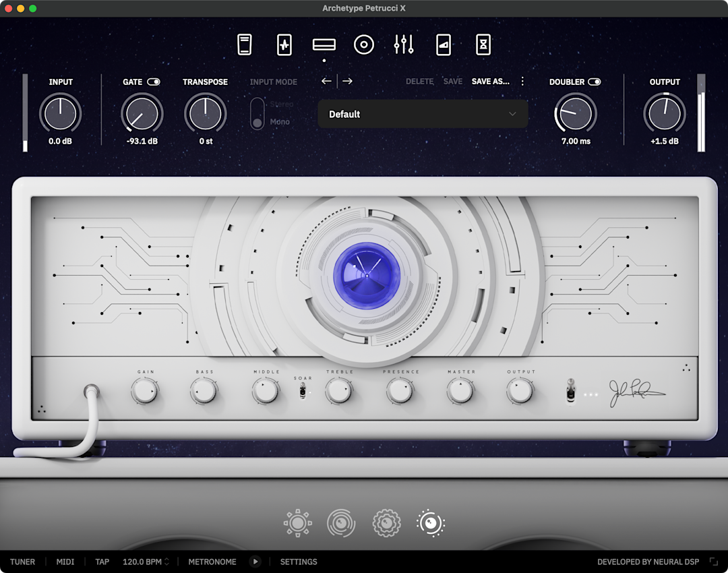Screen dimensions: 728x573
Task: Click the amp PRESENCE knob
Action: coord(400,391)
